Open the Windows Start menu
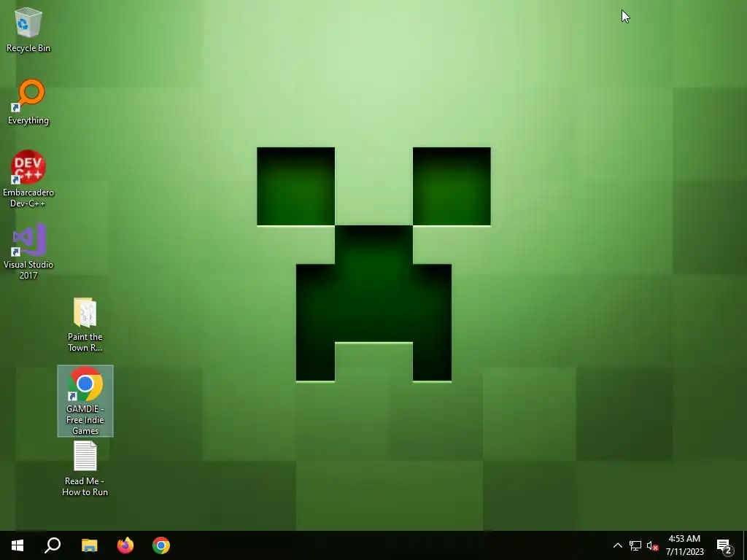Image resolution: width=747 pixels, height=560 pixels. click(18, 545)
